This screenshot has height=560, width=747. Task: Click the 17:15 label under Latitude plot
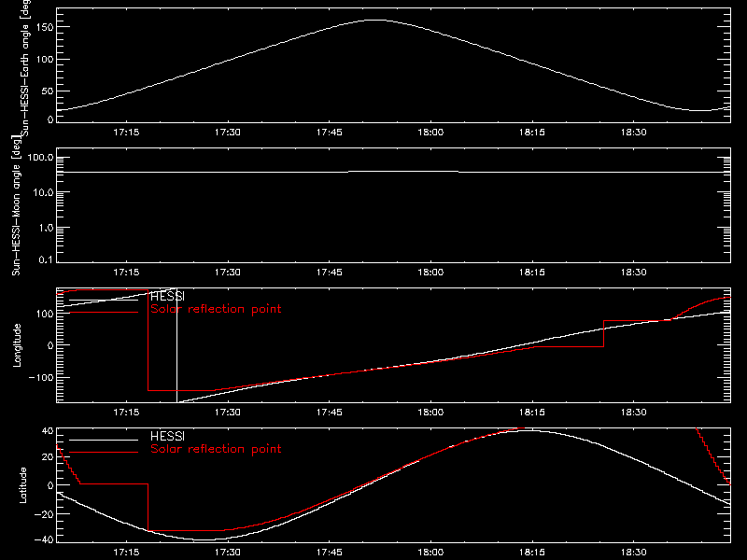[x=126, y=553]
